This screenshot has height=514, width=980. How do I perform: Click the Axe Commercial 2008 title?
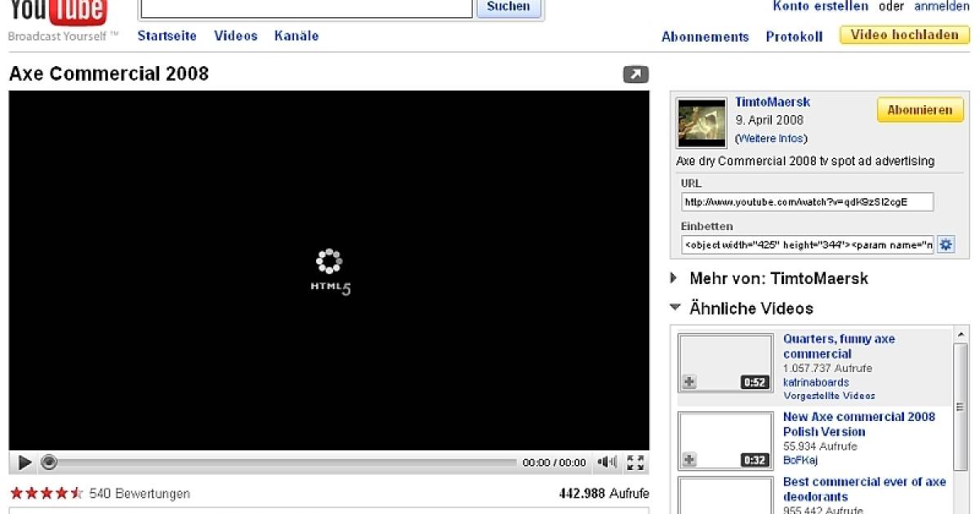[109, 73]
